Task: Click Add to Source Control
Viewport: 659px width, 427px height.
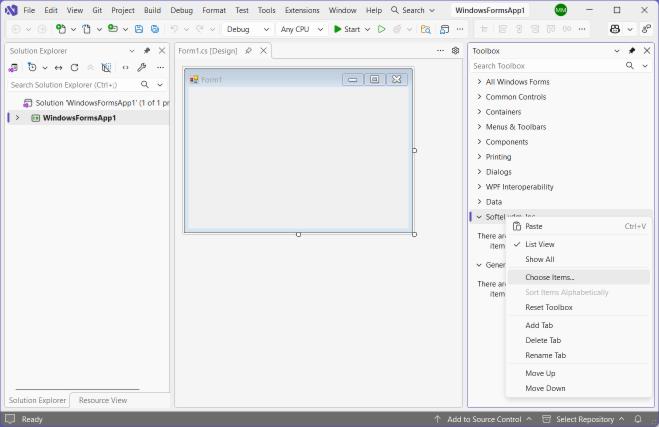Action: (x=482, y=419)
